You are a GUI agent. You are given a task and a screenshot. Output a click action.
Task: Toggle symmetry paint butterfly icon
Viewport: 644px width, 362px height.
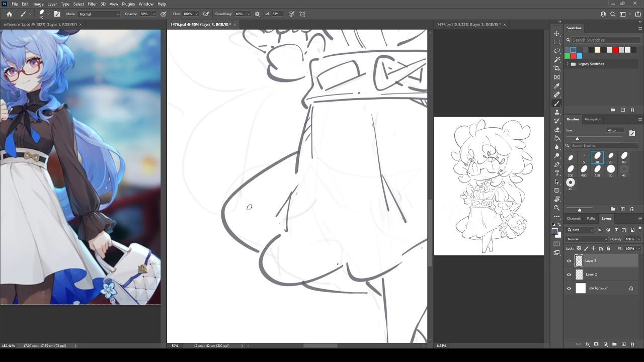click(x=302, y=14)
